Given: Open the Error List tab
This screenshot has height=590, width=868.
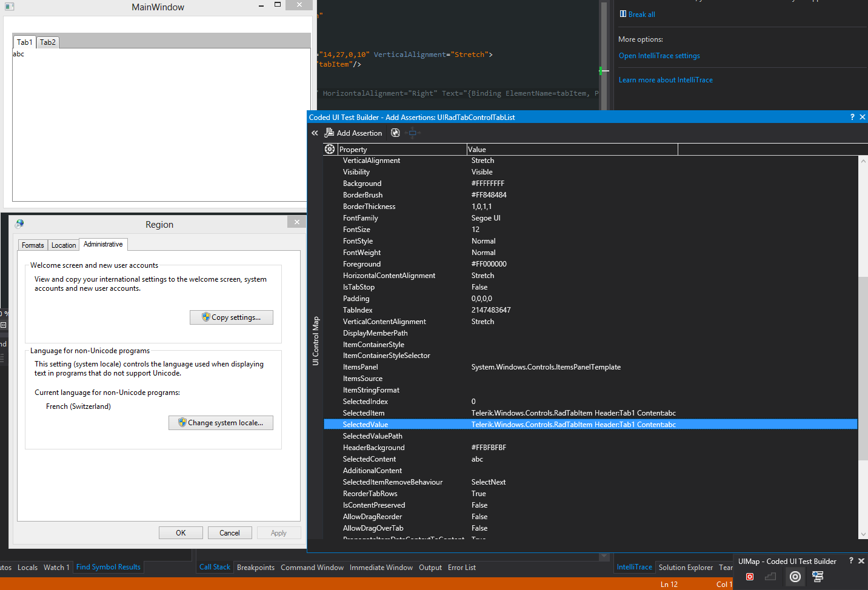Looking at the screenshot, I should [x=462, y=568].
